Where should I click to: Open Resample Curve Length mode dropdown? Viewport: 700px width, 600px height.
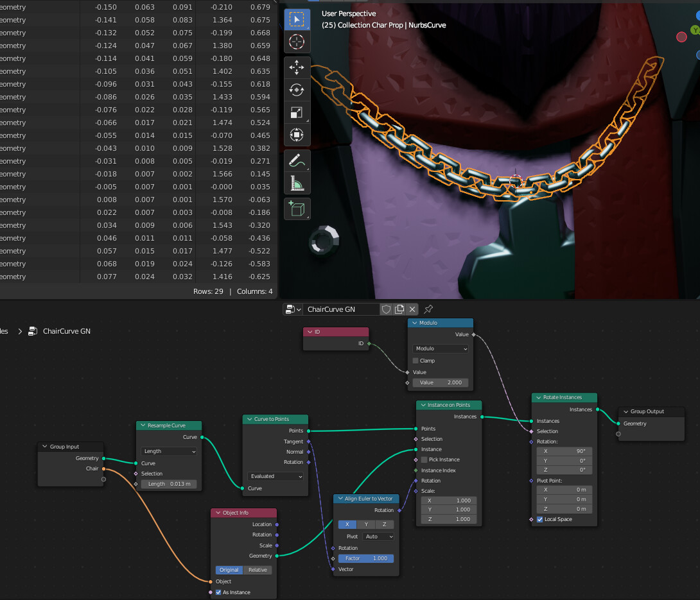(169, 452)
